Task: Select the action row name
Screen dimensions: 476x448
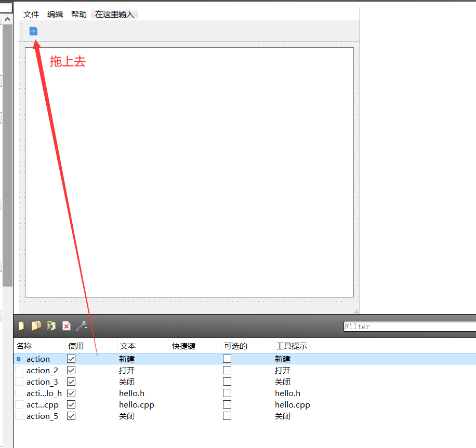Action: pyautogui.click(x=38, y=359)
